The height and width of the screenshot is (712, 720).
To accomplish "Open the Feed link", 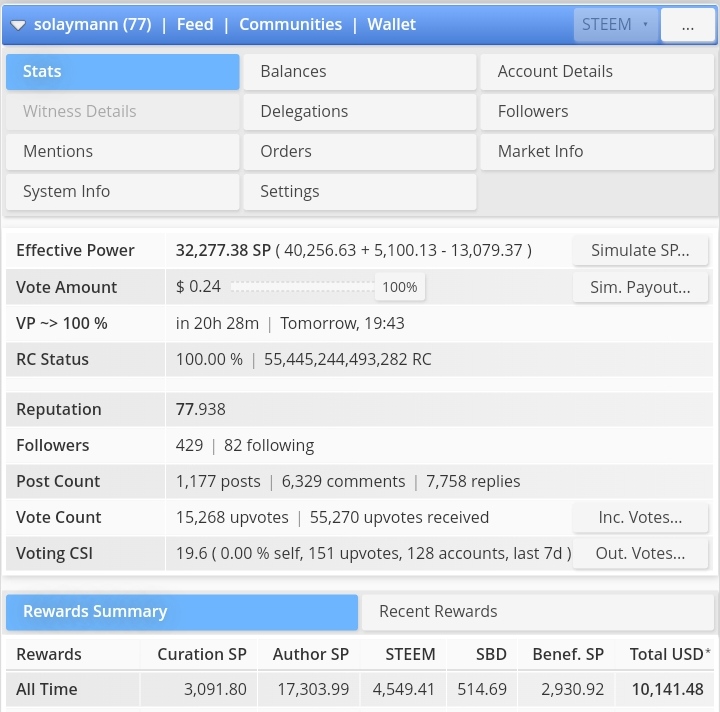I will pos(195,24).
